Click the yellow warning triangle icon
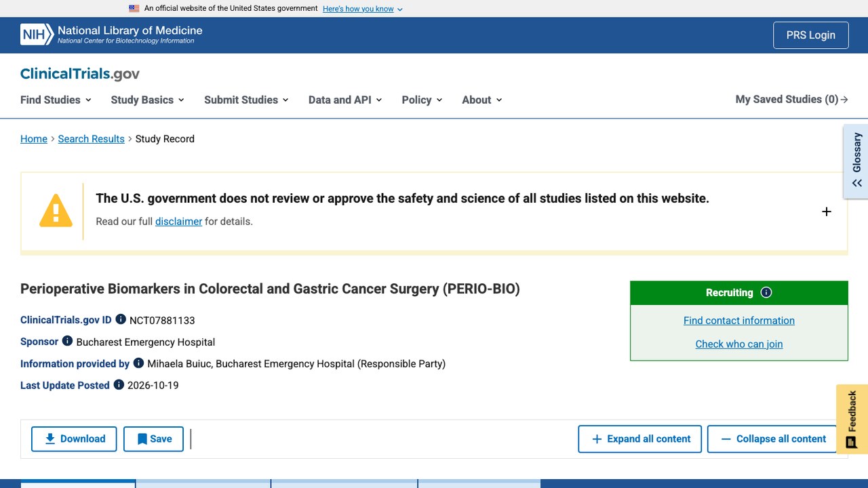Screen dimensions: 868x488 click(x=56, y=210)
